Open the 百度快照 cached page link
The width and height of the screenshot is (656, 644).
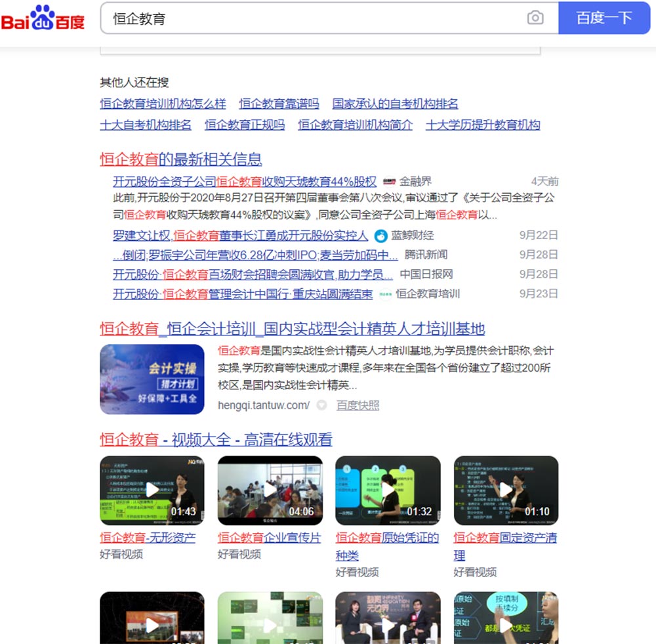[358, 406]
